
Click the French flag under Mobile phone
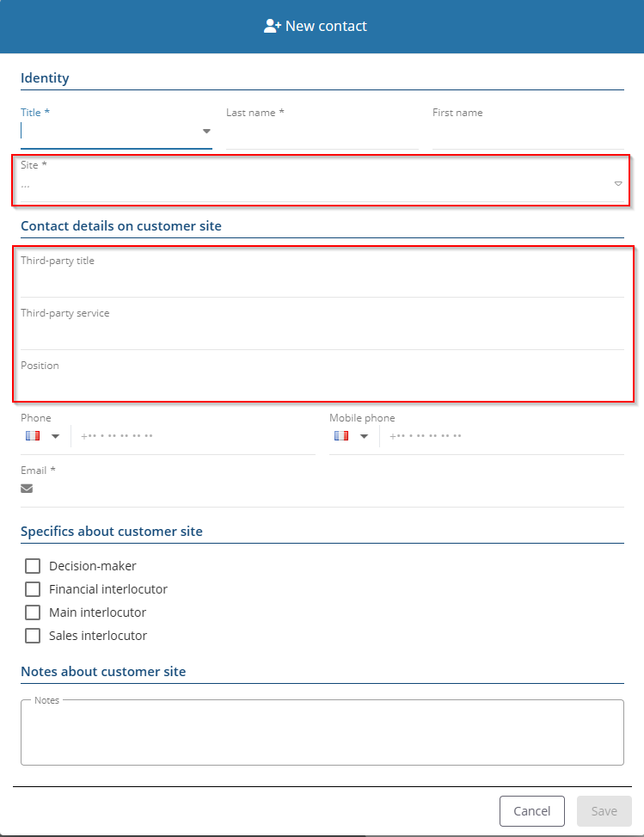[341, 436]
